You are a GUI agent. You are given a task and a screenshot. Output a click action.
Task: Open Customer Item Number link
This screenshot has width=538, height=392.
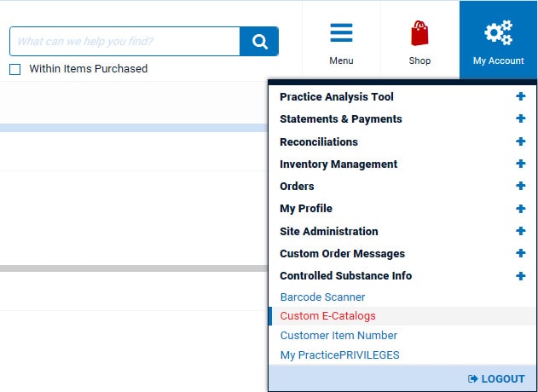tap(338, 336)
